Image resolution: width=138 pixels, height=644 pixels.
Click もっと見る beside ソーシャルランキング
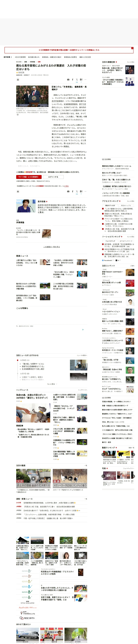pyautogui.click(x=130, y=237)
